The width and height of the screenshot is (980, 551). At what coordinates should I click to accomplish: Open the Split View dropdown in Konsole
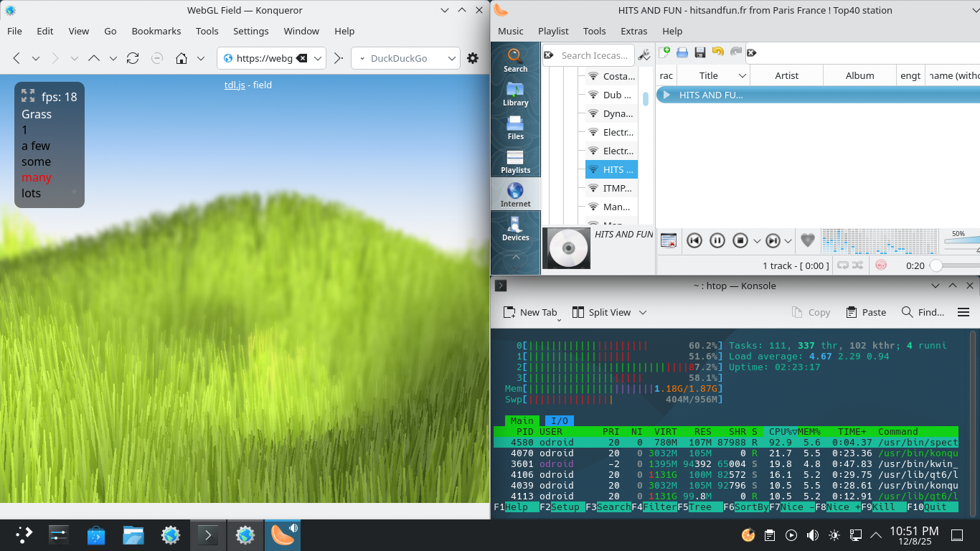(643, 312)
